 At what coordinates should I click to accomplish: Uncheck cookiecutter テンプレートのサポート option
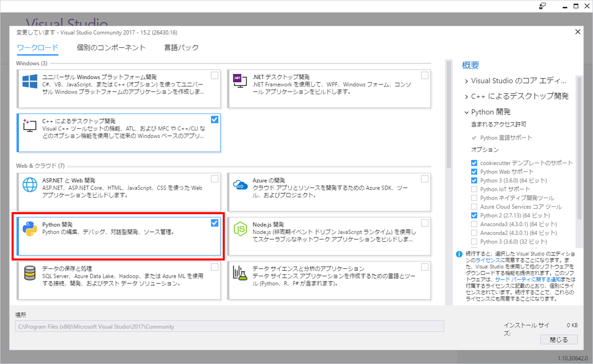point(474,163)
